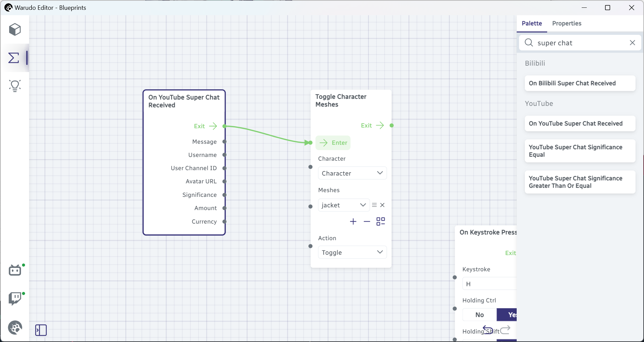The width and height of the screenshot is (644, 342).
Task: Select Toggle Character Meshes node title
Action: tap(341, 100)
